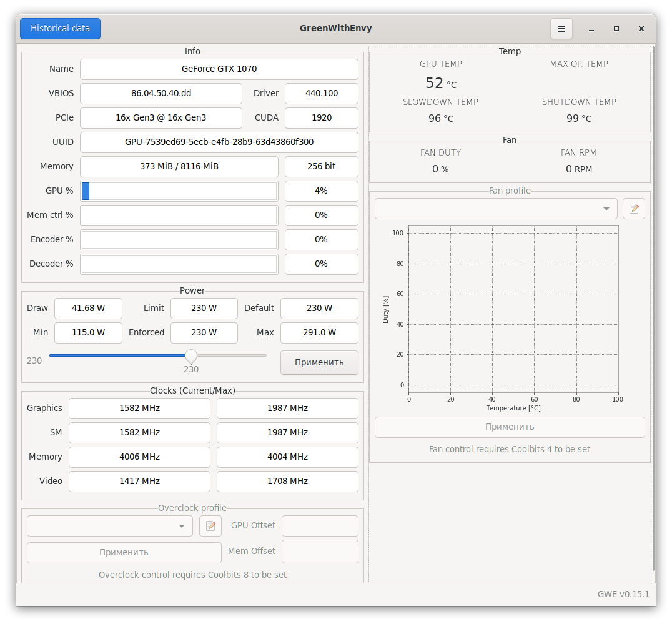Click the slowdown temp value 96 °C
This screenshot has width=672, height=624.
(441, 119)
